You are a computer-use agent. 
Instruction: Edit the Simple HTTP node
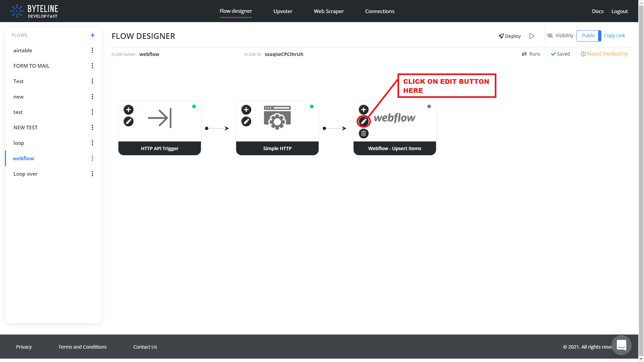tap(246, 121)
